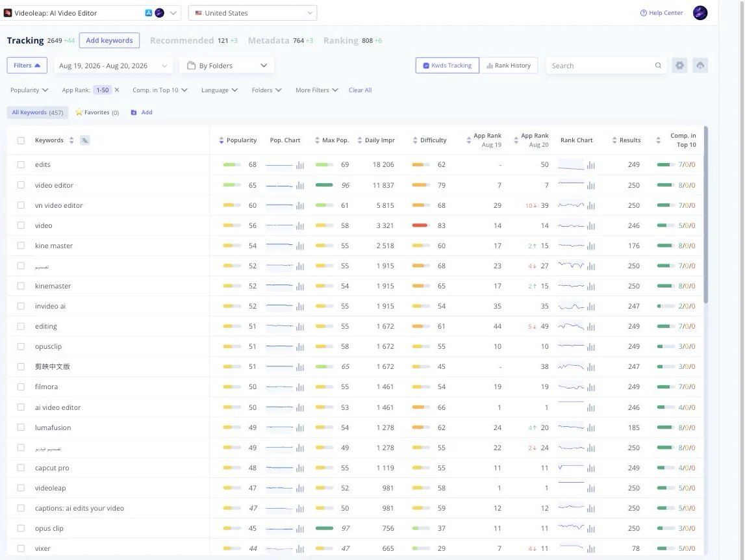Expand More Filters menu
The image size is (745, 560).
(316, 90)
